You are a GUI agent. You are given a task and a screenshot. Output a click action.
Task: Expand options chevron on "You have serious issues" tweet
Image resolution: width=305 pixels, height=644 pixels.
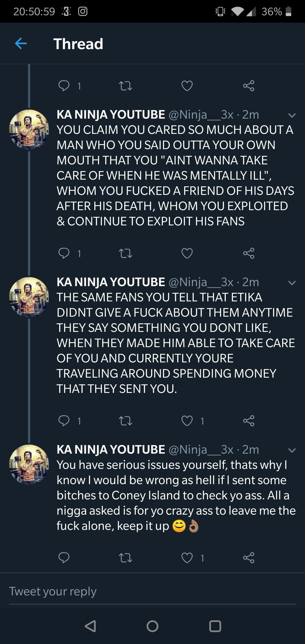pyautogui.click(x=292, y=450)
